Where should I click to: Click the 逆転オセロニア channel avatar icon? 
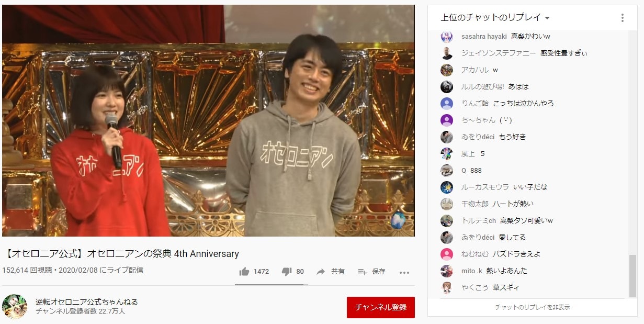(x=14, y=306)
